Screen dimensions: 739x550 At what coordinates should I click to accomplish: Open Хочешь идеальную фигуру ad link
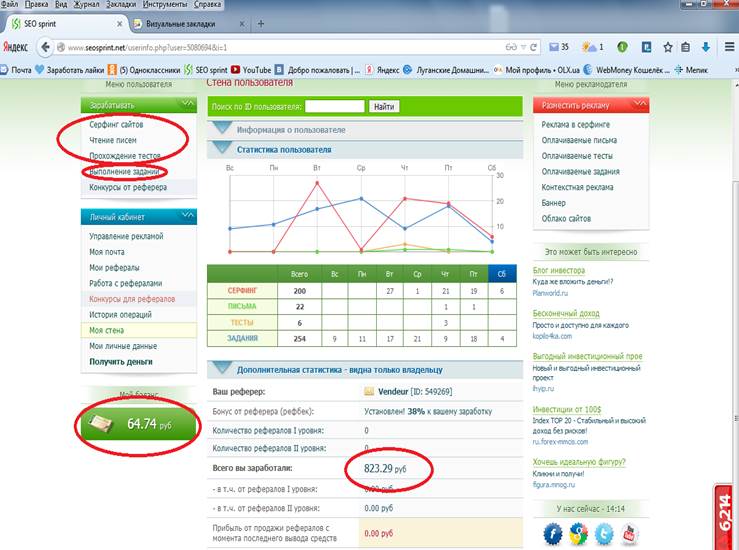coord(579,461)
